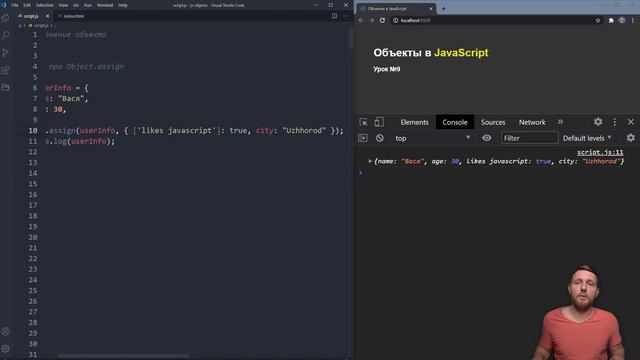The image size is (640, 360).
Task: Open the Help menu in VS Code
Action: 123,5
